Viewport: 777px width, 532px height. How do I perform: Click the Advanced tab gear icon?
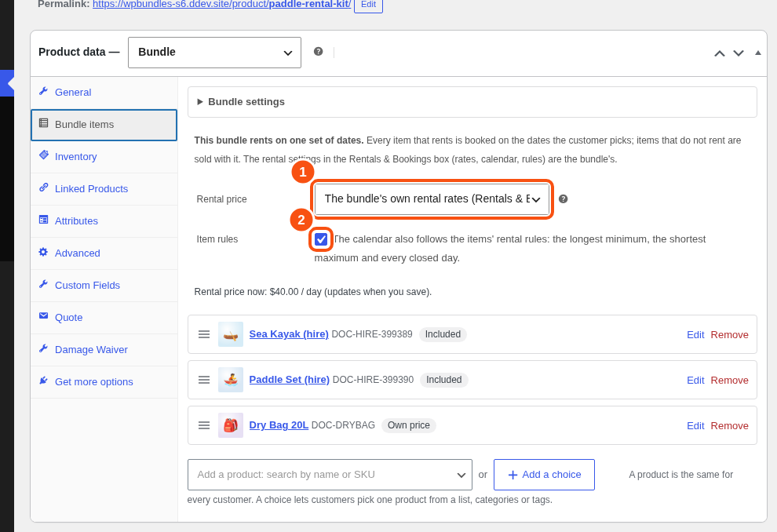click(x=44, y=252)
